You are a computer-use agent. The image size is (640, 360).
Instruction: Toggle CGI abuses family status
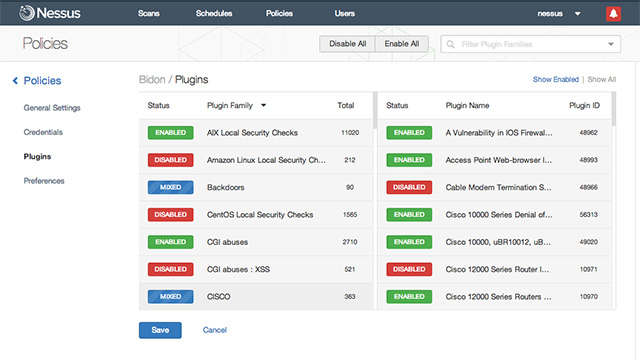coord(171,242)
